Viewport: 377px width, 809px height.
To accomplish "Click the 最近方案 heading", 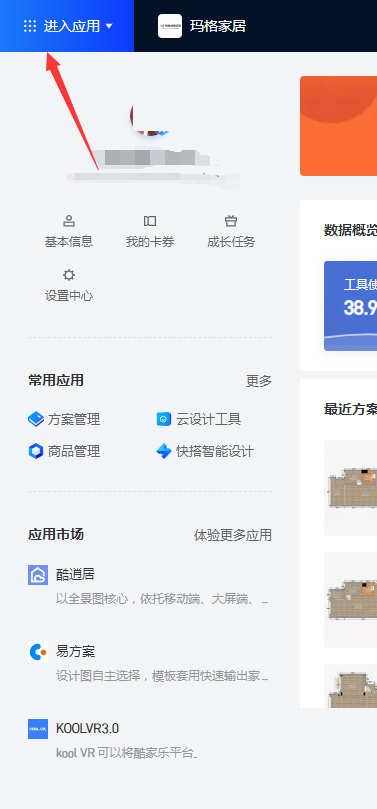I will [350, 409].
